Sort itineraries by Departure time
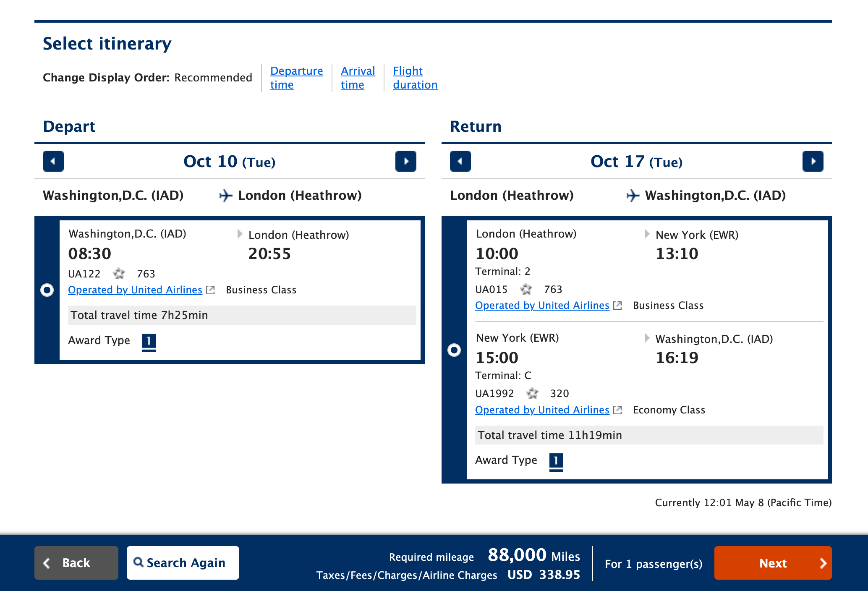 tap(296, 78)
